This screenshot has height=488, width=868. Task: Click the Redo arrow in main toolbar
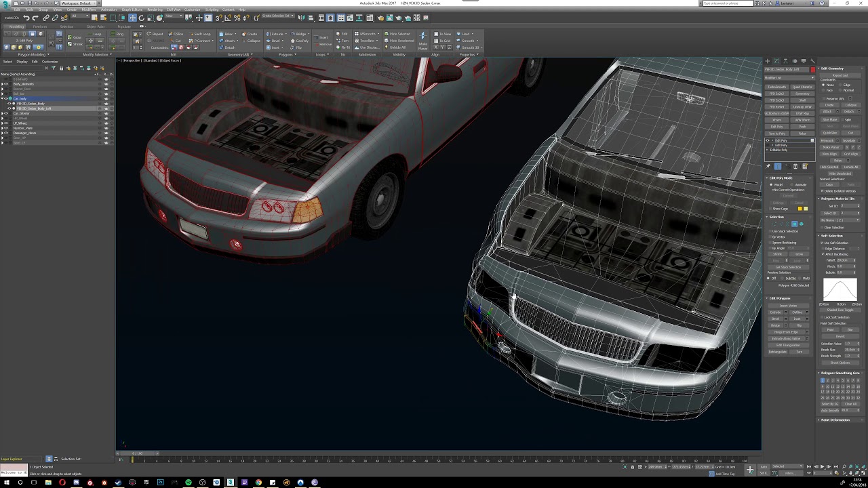coord(35,18)
